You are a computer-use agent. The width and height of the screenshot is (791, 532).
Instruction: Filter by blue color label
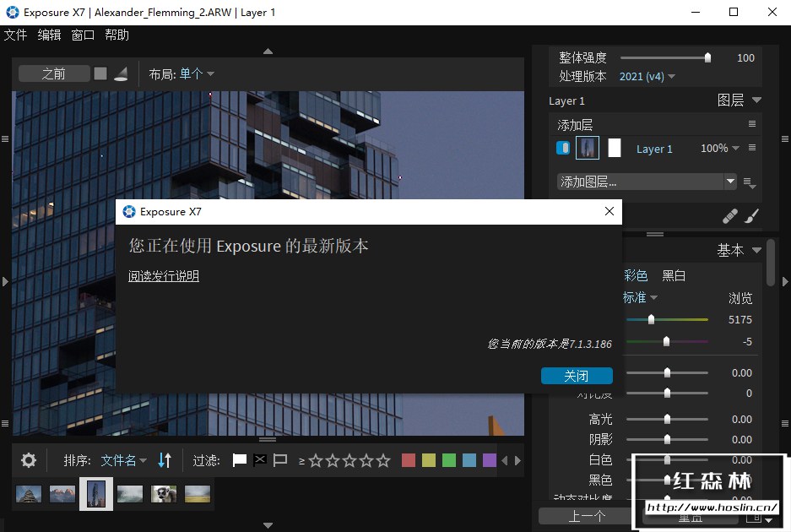[469, 460]
